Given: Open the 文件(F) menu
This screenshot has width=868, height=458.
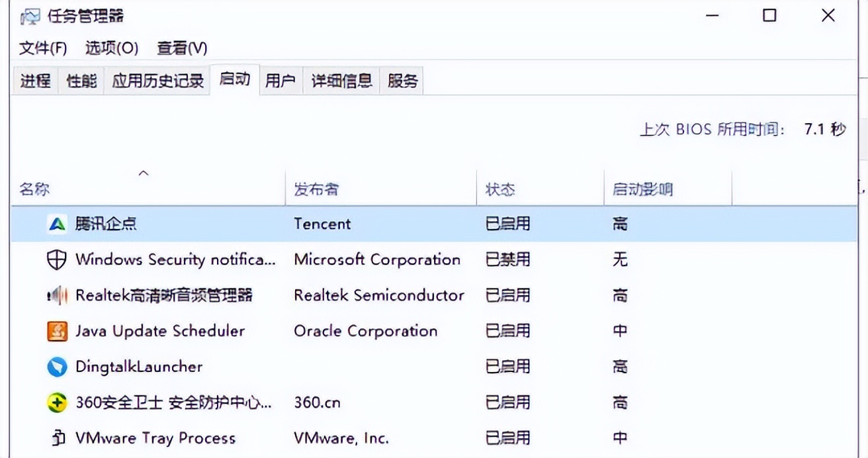Looking at the screenshot, I should tap(43, 48).
